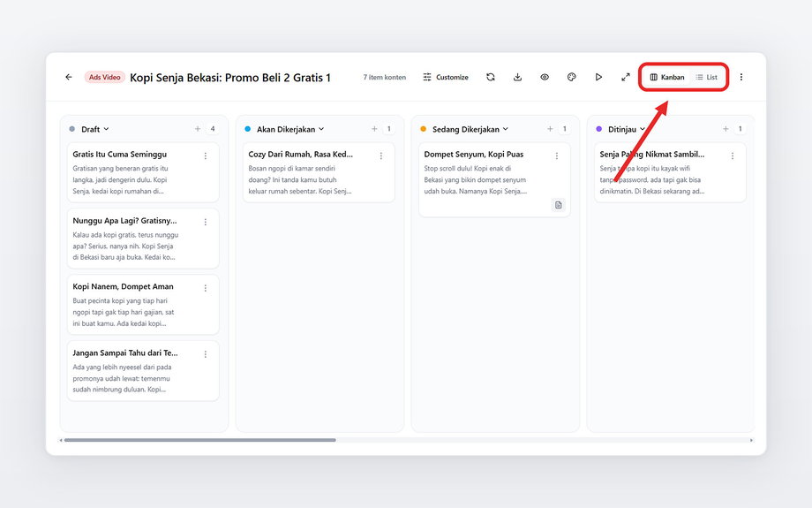This screenshot has height=508, width=812.
Task: Open the Customize settings
Action: tap(446, 77)
